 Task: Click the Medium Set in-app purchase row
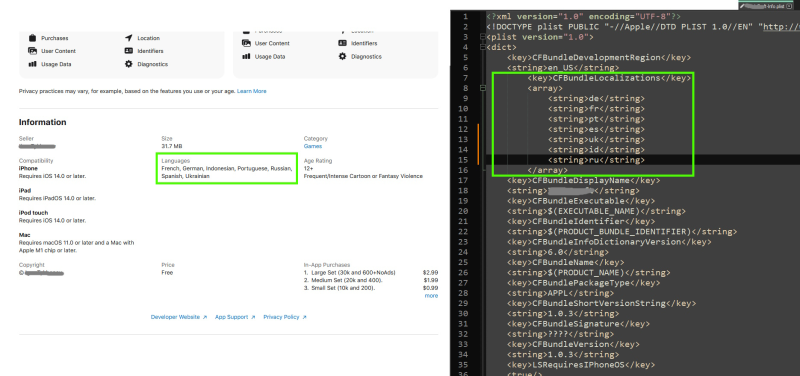tap(370, 281)
